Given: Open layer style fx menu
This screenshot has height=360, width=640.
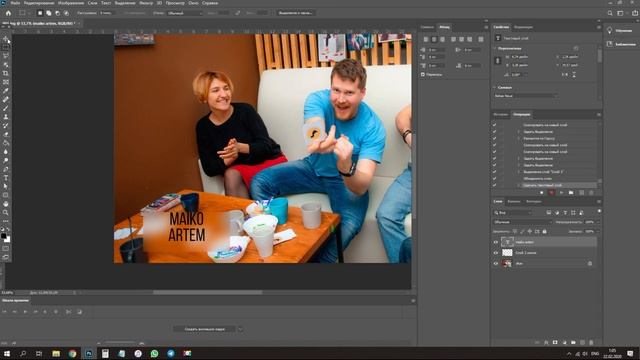Looking at the screenshot, I should [546, 342].
